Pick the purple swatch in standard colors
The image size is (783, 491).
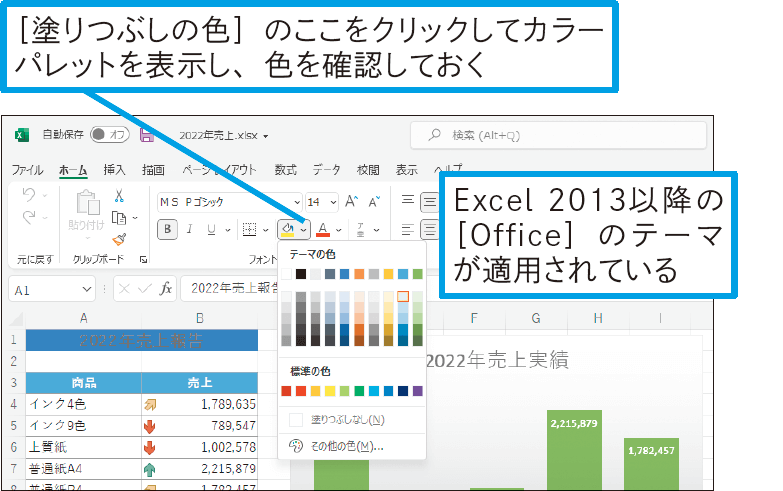(417, 390)
